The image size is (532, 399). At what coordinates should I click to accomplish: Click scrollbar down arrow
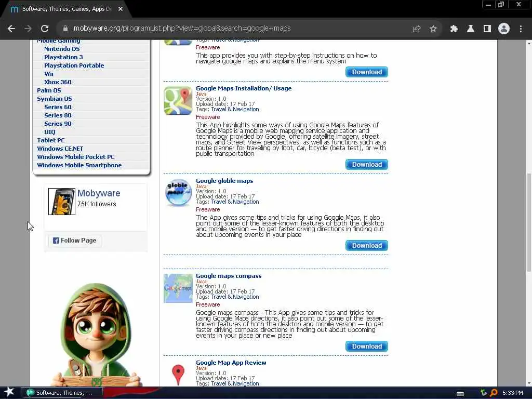[529, 383]
